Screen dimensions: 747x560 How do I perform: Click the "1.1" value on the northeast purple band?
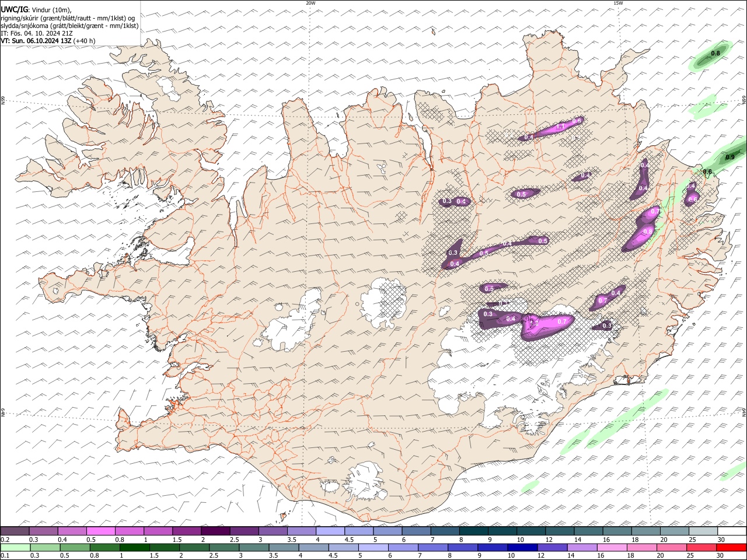561,127
